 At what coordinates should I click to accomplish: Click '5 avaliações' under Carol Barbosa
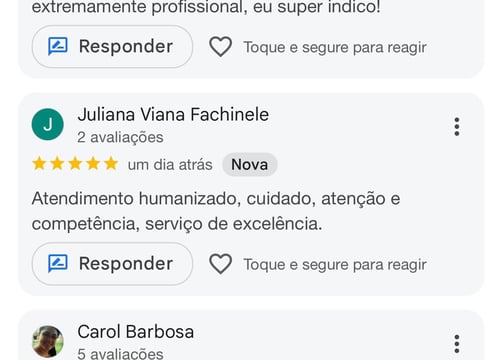[x=120, y=354]
